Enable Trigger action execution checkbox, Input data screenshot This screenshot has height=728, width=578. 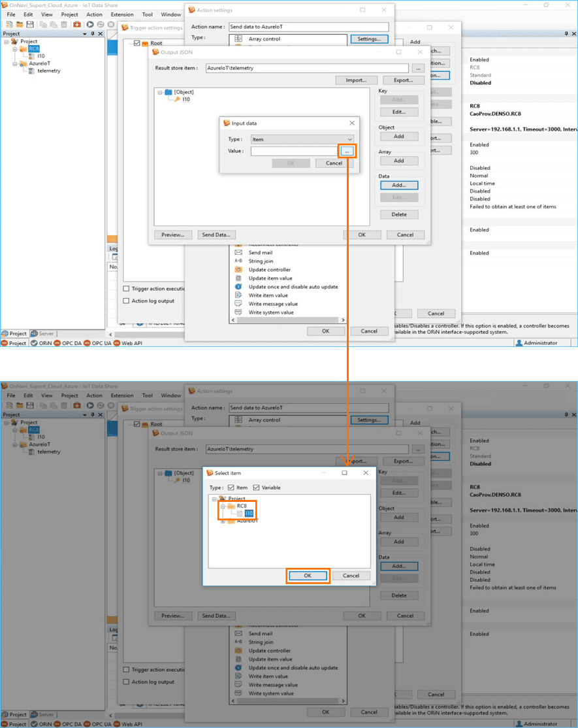click(x=125, y=288)
